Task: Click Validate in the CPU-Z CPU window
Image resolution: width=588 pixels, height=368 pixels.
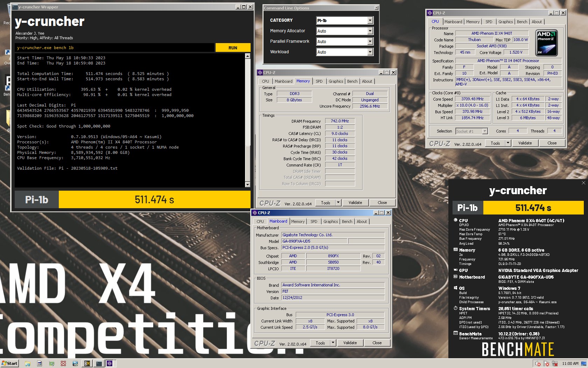Action: click(525, 143)
